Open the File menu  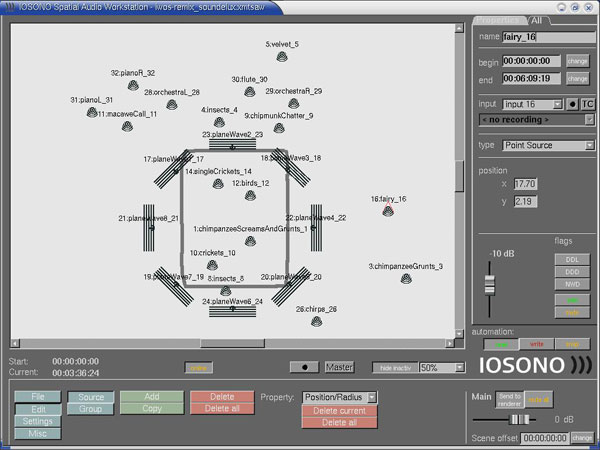pos(38,396)
